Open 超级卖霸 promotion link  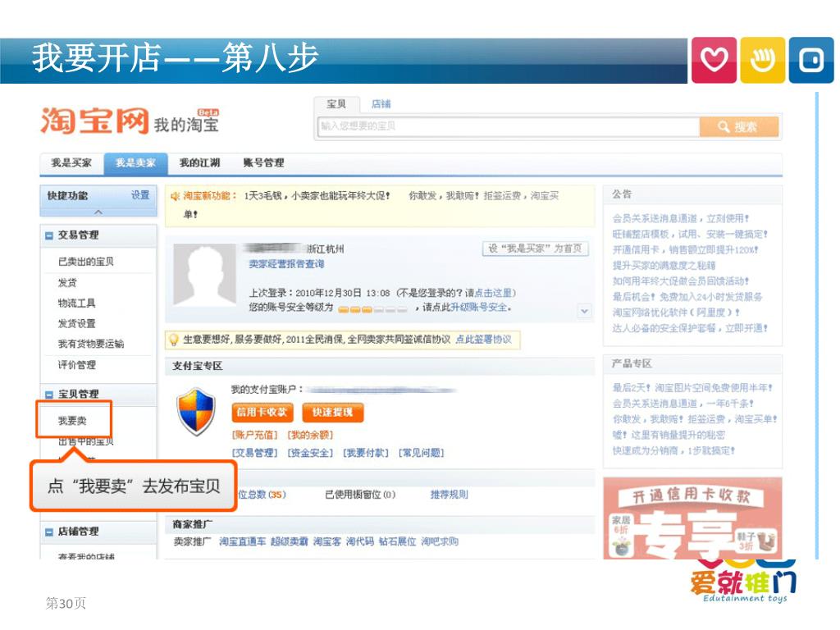(x=290, y=541)
